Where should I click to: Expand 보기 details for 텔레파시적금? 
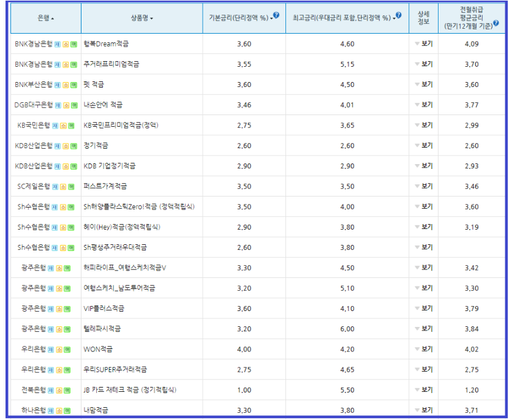click(424, 329)
